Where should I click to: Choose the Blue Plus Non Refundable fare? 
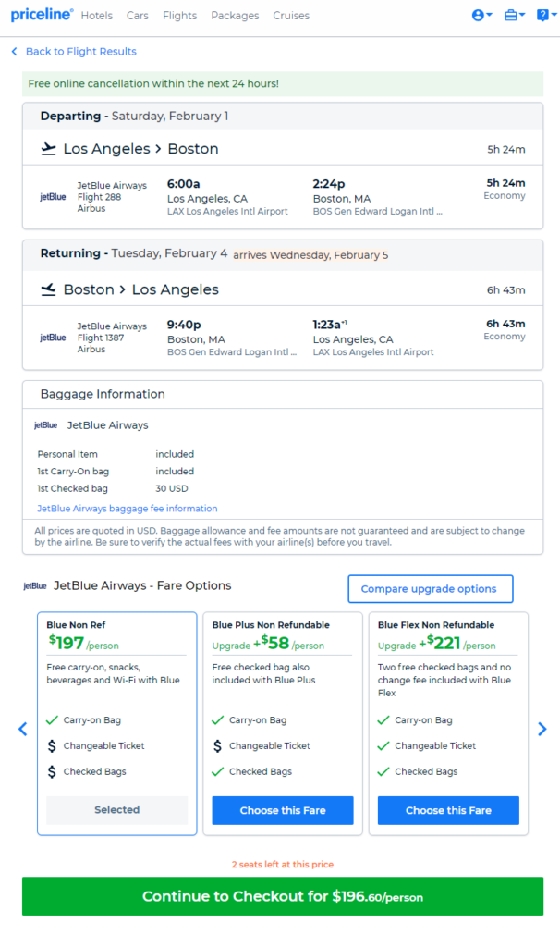283,810
